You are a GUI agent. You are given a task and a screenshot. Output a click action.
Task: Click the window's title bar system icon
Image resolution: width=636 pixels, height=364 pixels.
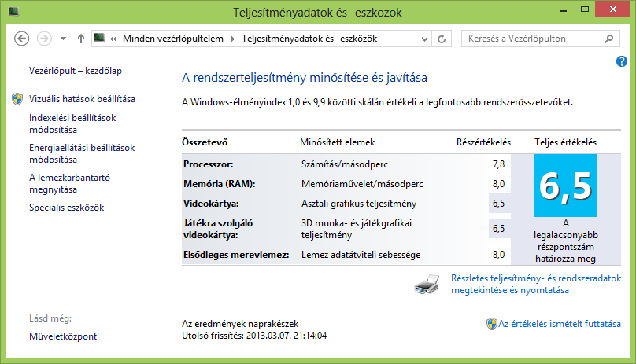13,11
